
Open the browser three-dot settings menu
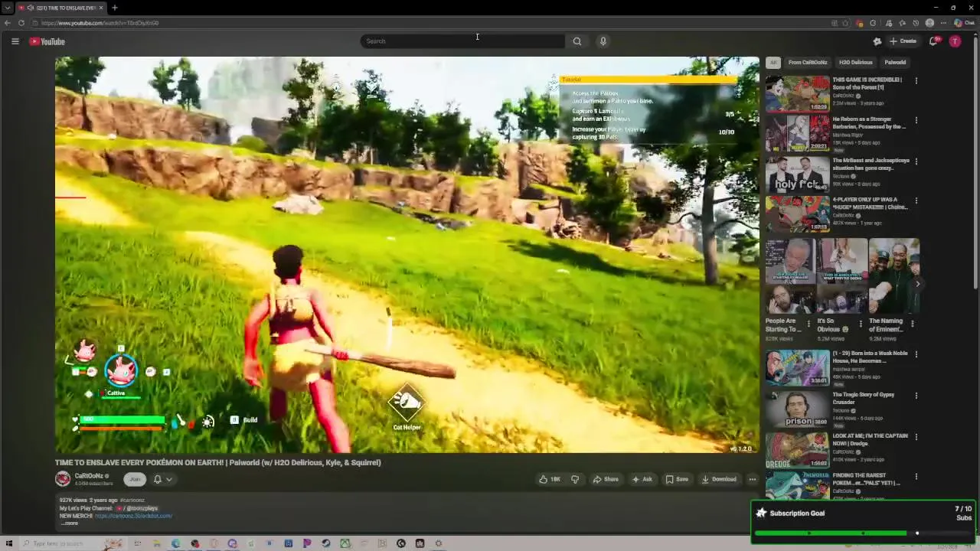[x=943, y=23]
